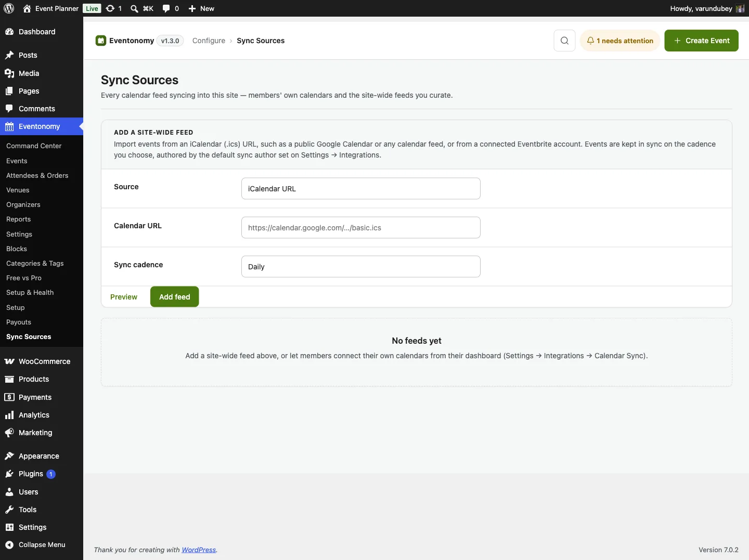Image resolution: width=749 pixels, height=560 pixels.
Task: Click the Payments dollar icon
Action: click(x=9, y=397)
